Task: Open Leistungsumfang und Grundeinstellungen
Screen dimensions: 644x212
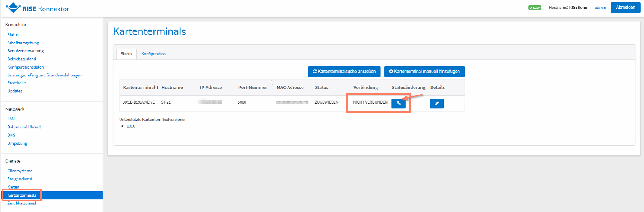Action: [x=44, y=75]
